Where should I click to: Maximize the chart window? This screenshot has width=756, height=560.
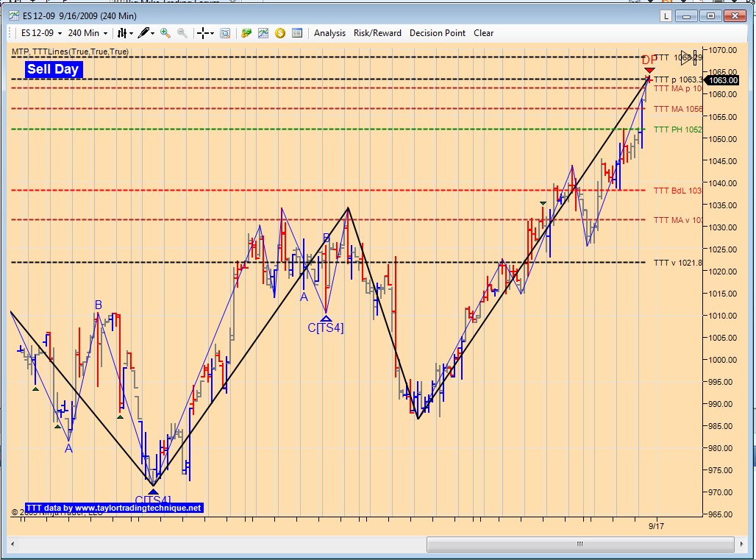click(710, 16)
